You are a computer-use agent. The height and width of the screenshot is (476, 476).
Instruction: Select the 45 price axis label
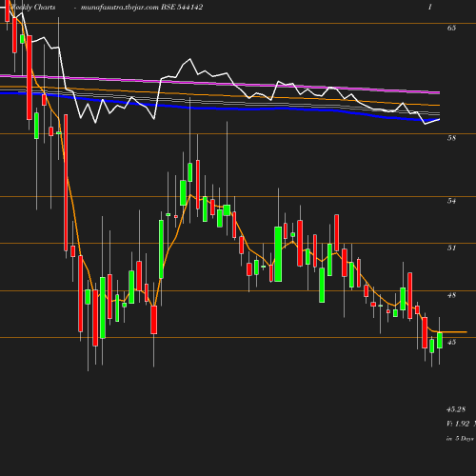[451, 342]
